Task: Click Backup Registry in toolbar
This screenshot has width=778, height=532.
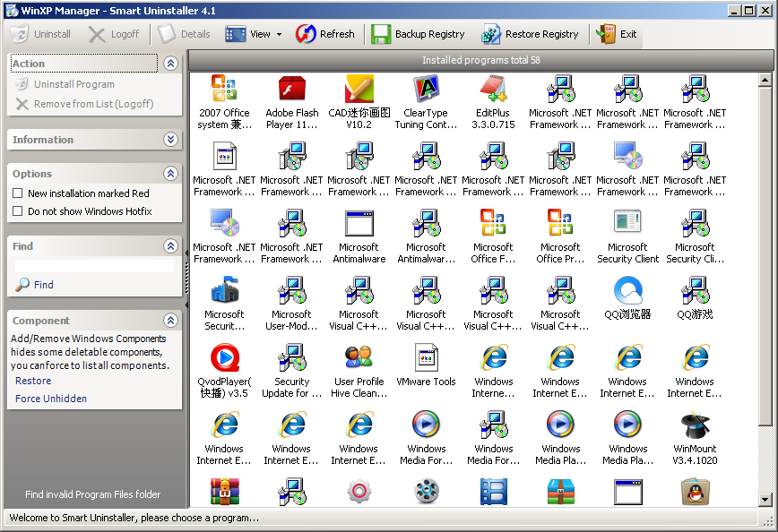Action: click(419, 34)
